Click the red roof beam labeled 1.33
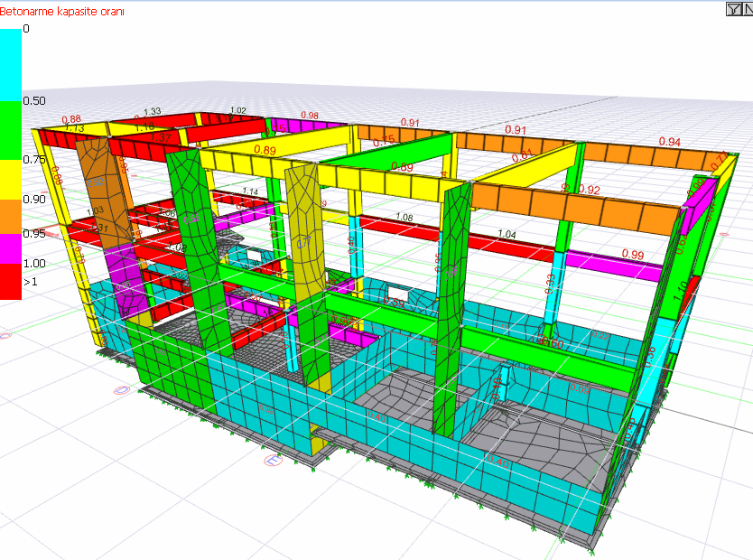The width and height of the screenshot is (753, 560). (153, 121)
